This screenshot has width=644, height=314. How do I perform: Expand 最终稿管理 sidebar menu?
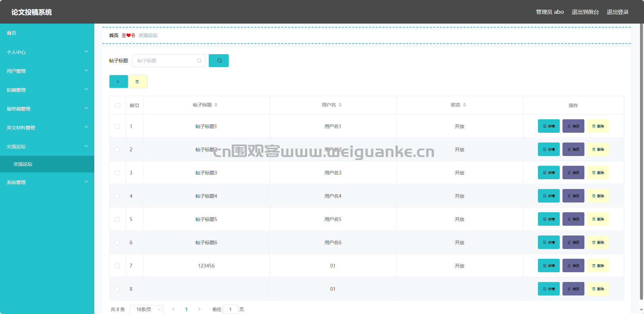point(47,108)
